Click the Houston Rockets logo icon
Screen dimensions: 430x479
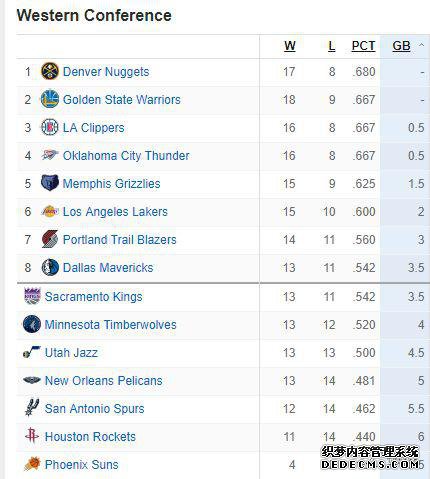(x=32, y=435)
